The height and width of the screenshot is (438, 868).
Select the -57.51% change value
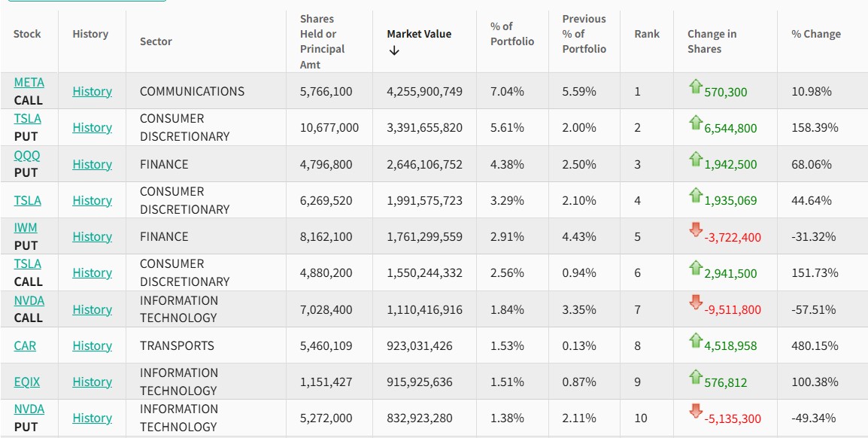[814, 309]
